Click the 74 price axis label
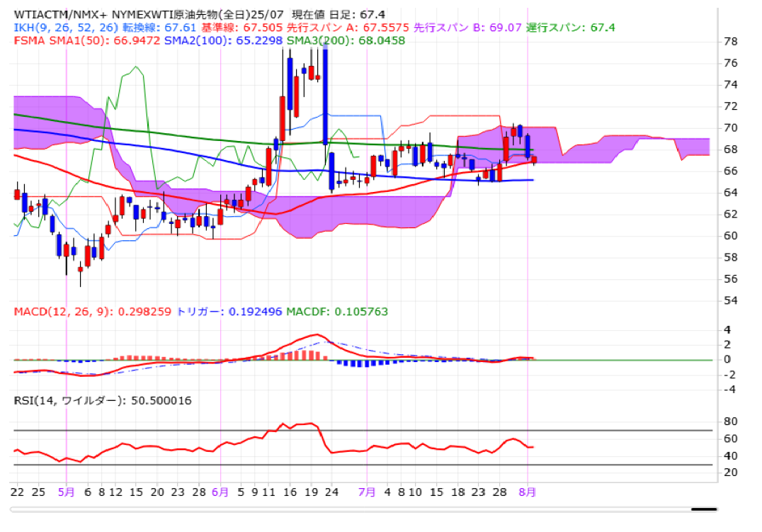This screenshot has width=762, height=532. point(730,84)
